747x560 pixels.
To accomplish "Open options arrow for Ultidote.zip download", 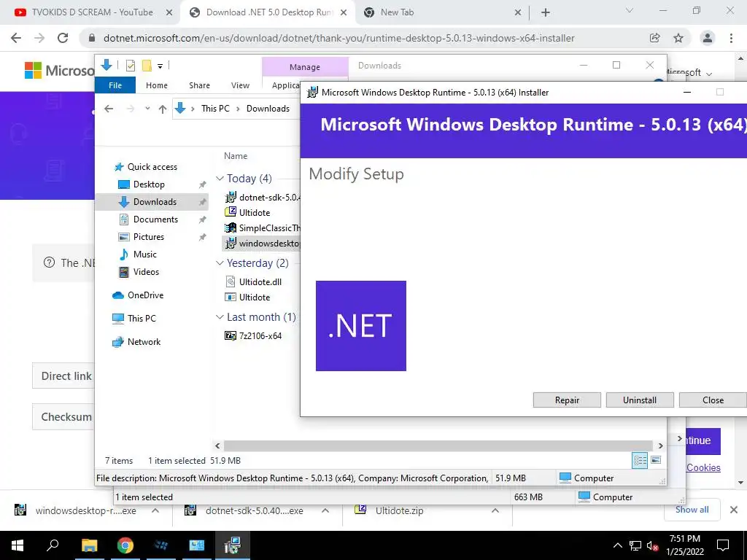I will (x=495, y=510).
